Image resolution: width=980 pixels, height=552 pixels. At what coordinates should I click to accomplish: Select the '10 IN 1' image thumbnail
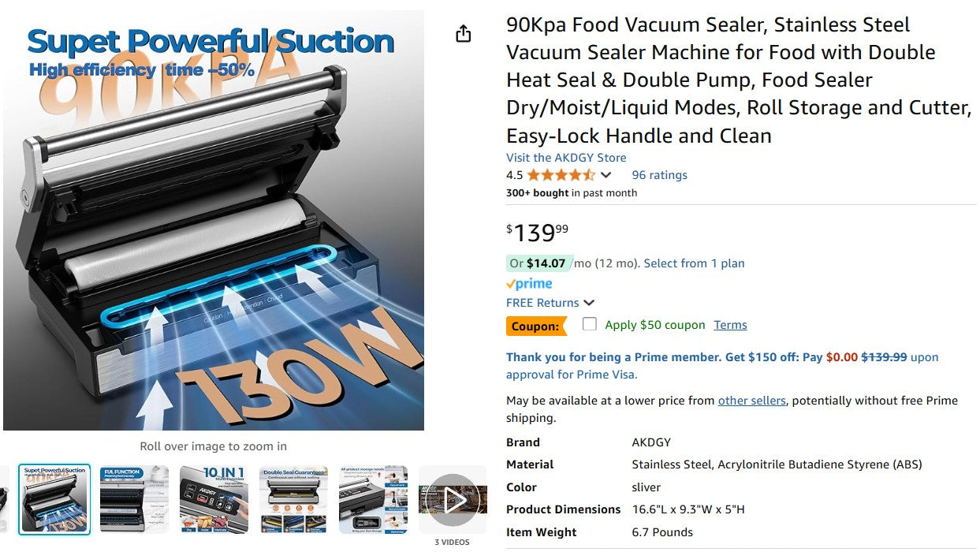click(214, 499)
